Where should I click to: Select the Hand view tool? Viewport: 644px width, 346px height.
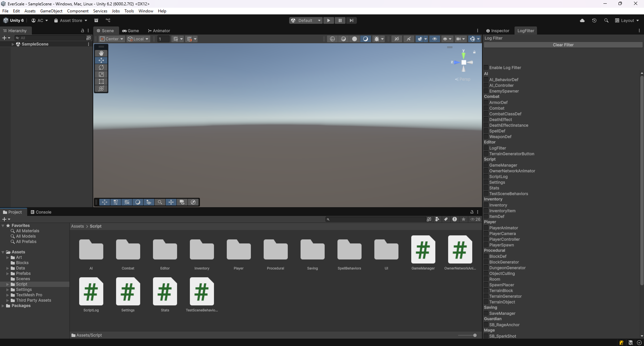point(101,53)
